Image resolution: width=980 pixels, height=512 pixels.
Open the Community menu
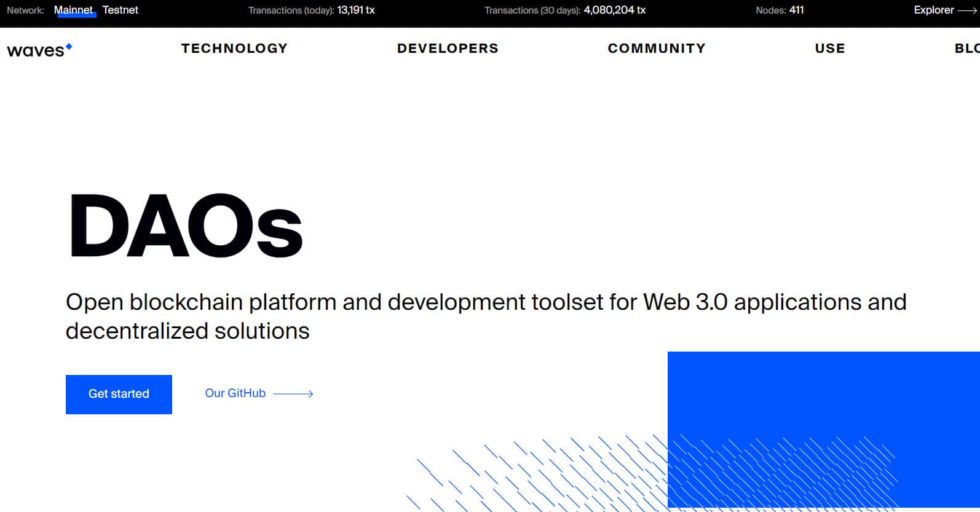(657, 49)
